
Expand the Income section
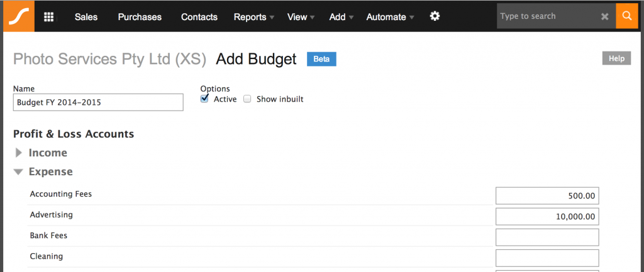tap(19, 153)
